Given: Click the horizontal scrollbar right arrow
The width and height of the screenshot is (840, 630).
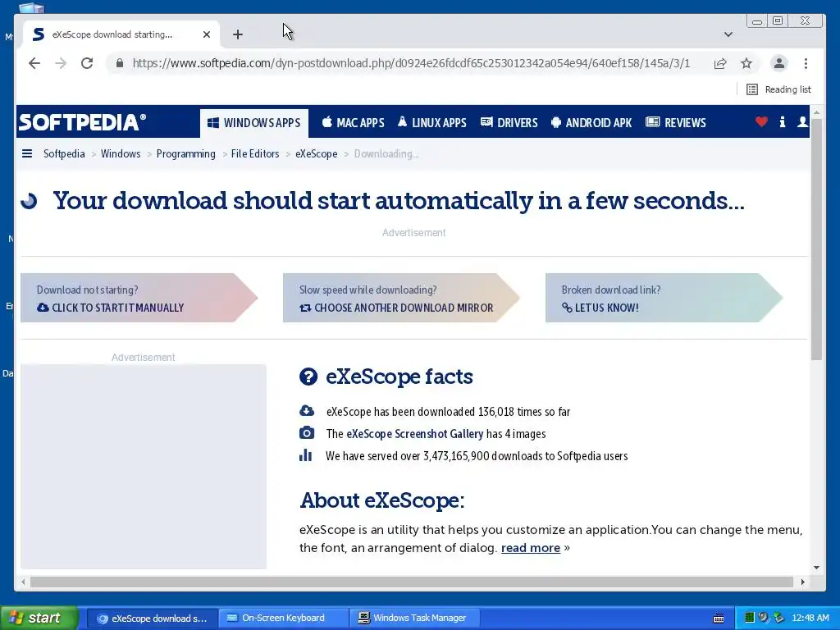Looking at the screenshot, I should (802, 582).
